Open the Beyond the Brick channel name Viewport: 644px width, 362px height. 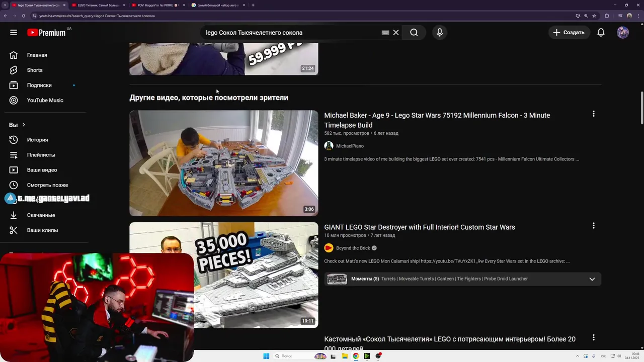pyautogui.click(x=353, y=248)
